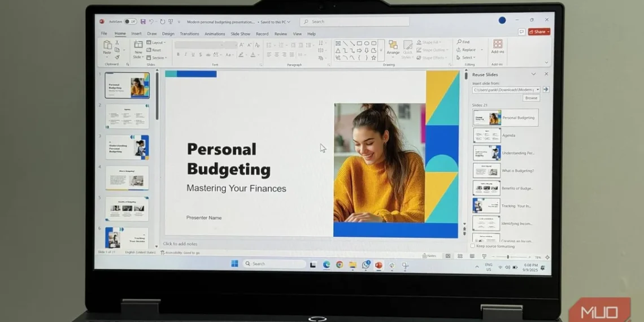Adjust the zoom slider in status bar
The height and width of the screenshot is (322, 644).
(x=508, y=257)
